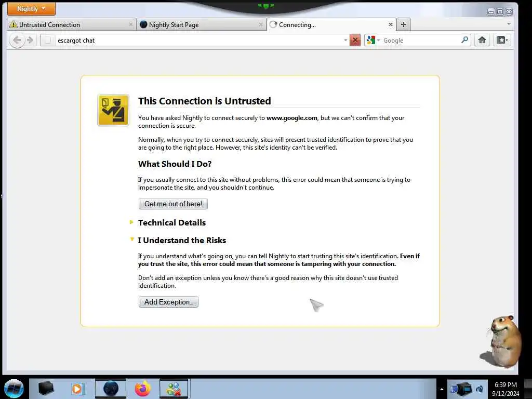Open the bookmarks star menu button
This screenshot has width=532, height=399.
pos(502,41)
